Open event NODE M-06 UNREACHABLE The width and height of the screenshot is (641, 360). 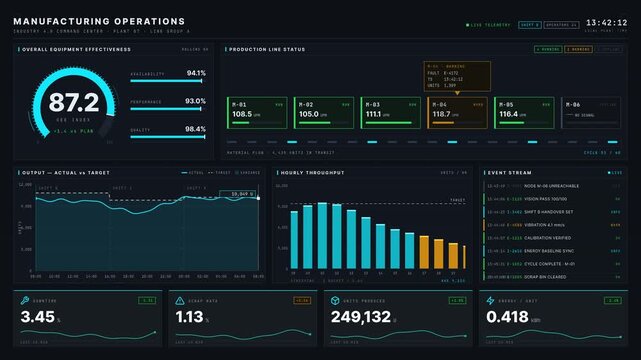click(x=553, y=186)
